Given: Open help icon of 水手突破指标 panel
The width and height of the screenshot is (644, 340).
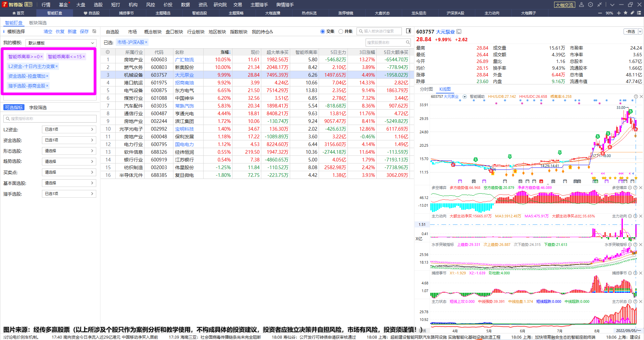Looking at the screenshot, I should pos(635,245).
